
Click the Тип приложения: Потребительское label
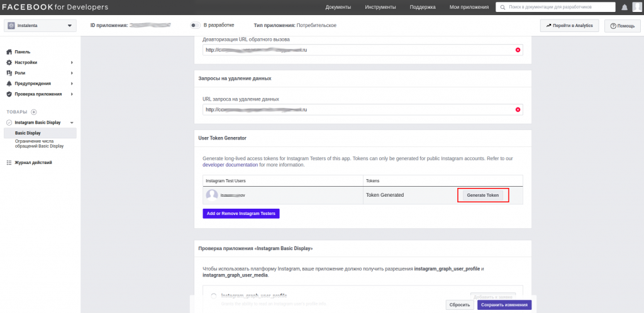point(296,25)
